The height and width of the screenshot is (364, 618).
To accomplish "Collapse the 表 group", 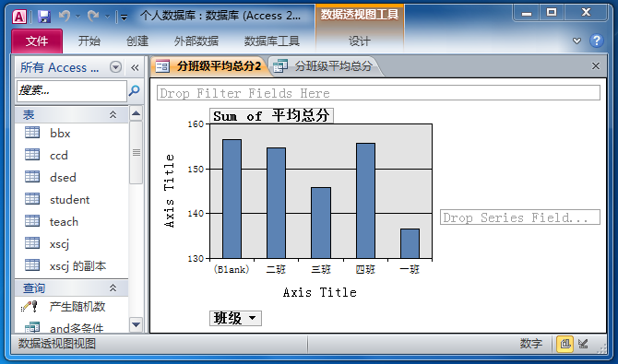I will tap(113, 114).
